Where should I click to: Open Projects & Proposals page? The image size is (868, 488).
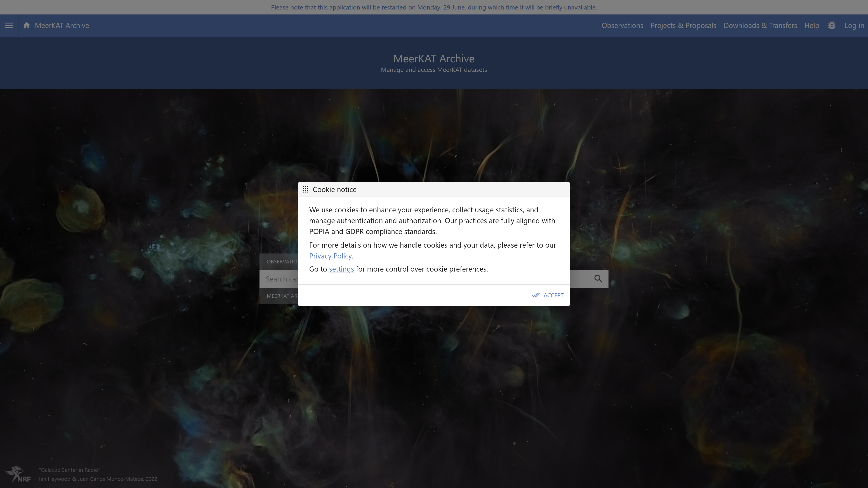tap(683, 26)
